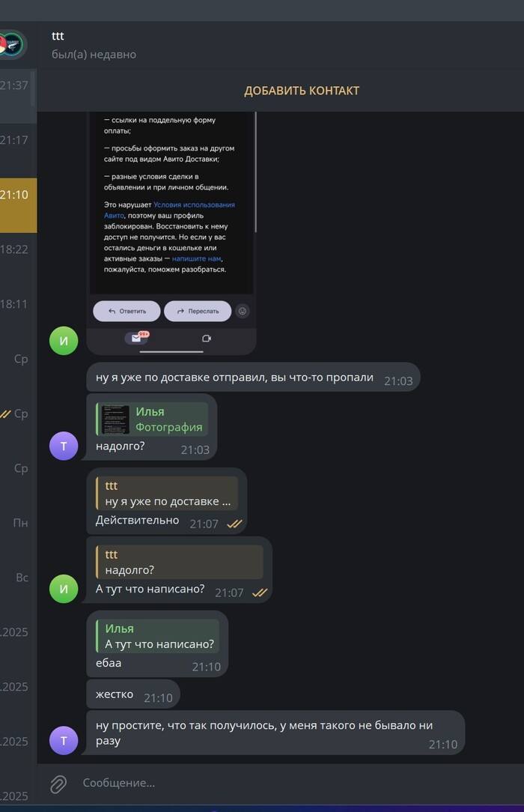Select the sidebar chat timestamped 18:22
524x812 pixels.
[18, 249]
